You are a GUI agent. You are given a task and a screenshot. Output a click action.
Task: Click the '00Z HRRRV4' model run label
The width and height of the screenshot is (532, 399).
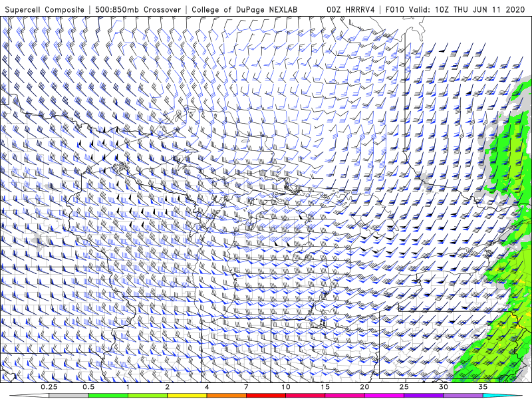(351, 10)
